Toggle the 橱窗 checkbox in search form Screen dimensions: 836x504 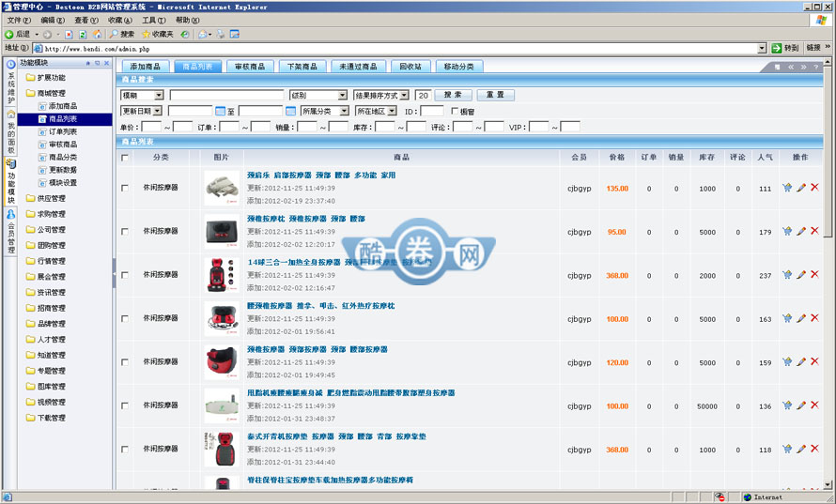click(455, 112)
